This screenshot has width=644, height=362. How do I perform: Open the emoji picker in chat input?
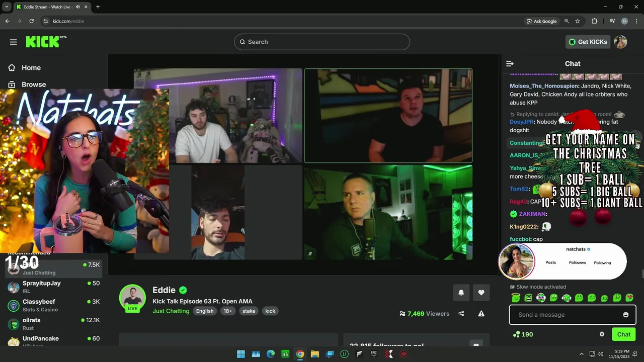click(x=626, y=315)
